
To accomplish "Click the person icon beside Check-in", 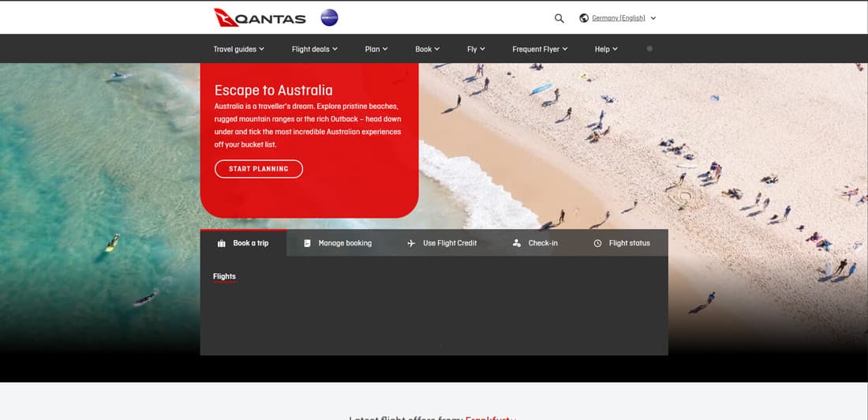I will pyautogui.click(x=517, y=243).
